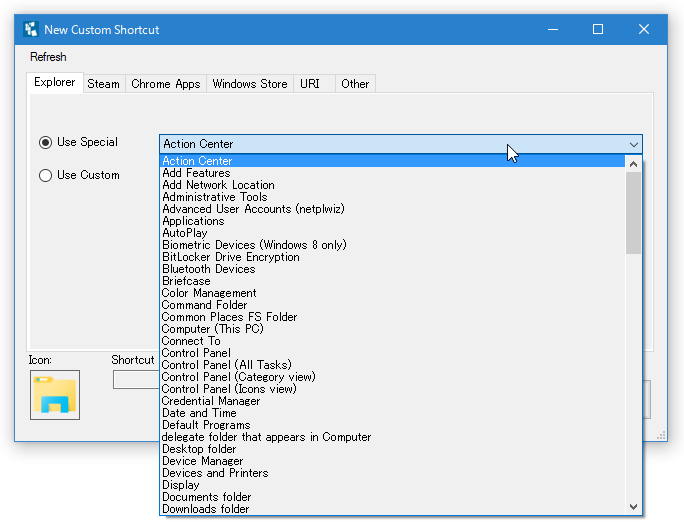Maximize the New Custom Shortcut window
Screen dimensions: 684x530
coord(598,29)
